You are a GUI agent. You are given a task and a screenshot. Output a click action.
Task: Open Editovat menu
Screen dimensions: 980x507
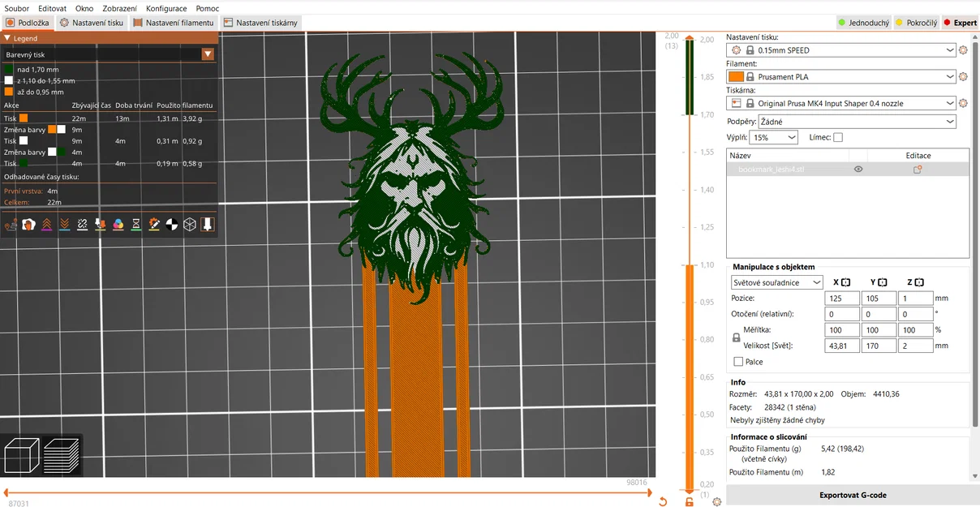52,8
